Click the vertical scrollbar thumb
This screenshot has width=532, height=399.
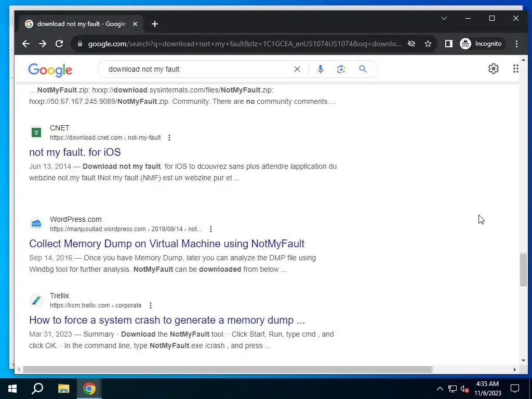click(523, 270)
